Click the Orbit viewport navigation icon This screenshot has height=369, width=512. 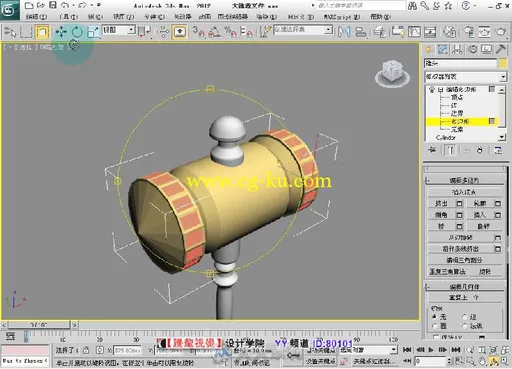click(x=494, y=361)
